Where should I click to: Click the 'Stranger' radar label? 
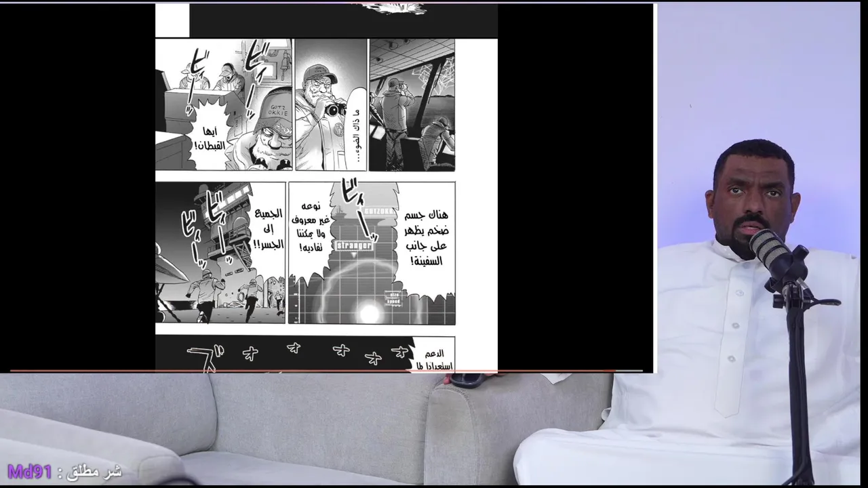(x=353, y=245)
